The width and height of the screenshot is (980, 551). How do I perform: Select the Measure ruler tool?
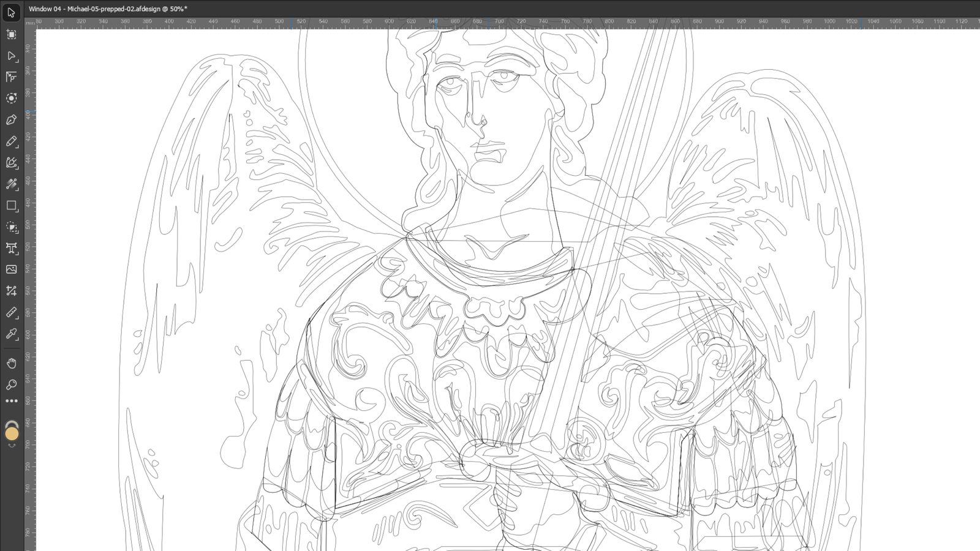tap(11, 312)
